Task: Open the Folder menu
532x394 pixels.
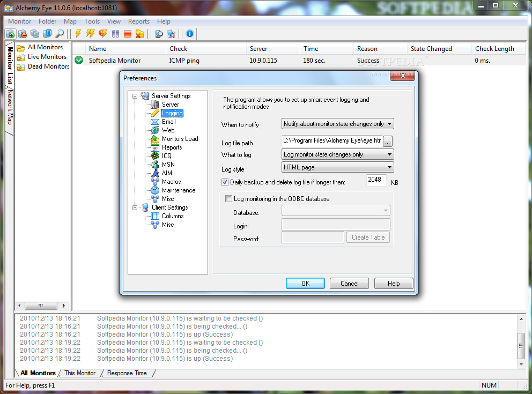Action: (48, 21)
